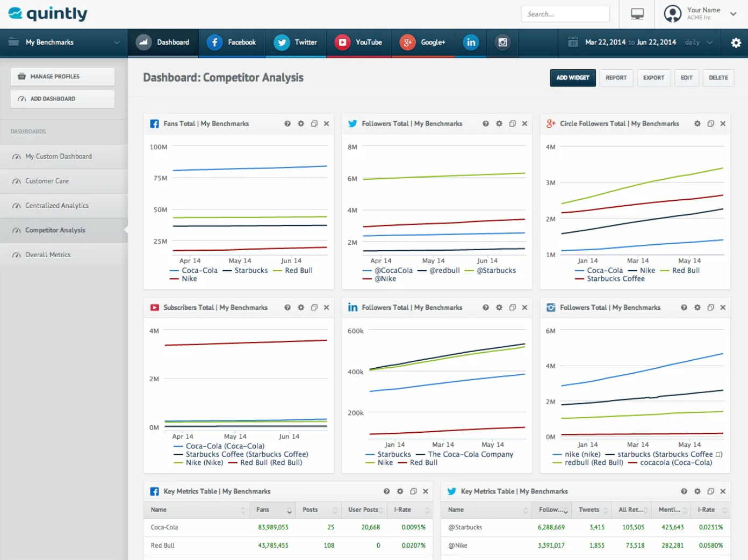Screen dimensions: 748x560
Task: Click the monitor display icon near search
Action: coord(637,14)
